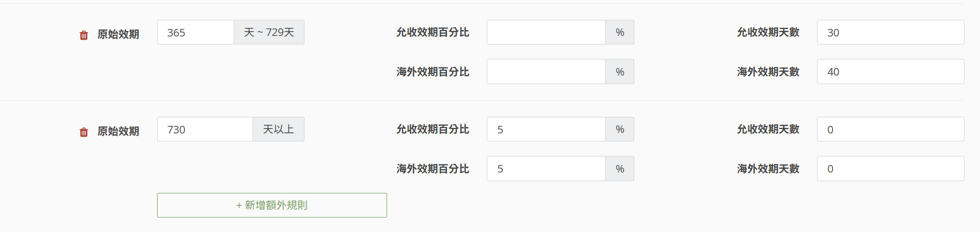
Task: Click % addon of 允收效期百分比 in 365 rule
Action: coord(620,33)
